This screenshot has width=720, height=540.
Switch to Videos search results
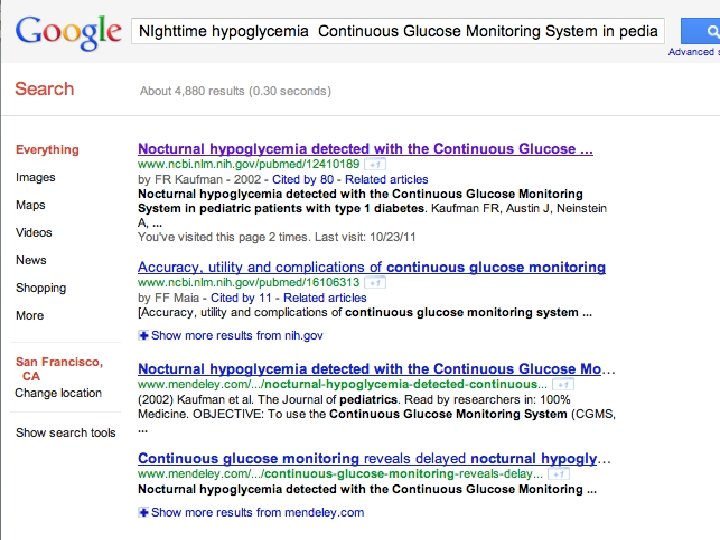[34, 232]
